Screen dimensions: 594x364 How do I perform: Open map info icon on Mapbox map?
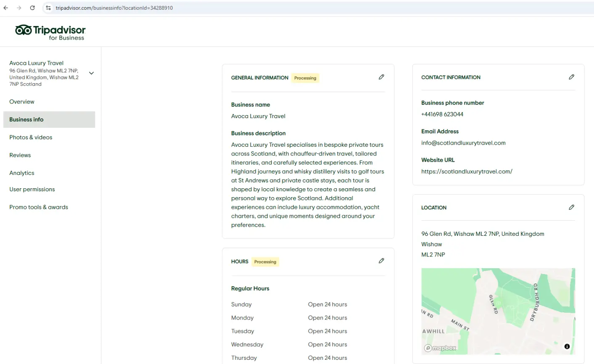[567, 346]
